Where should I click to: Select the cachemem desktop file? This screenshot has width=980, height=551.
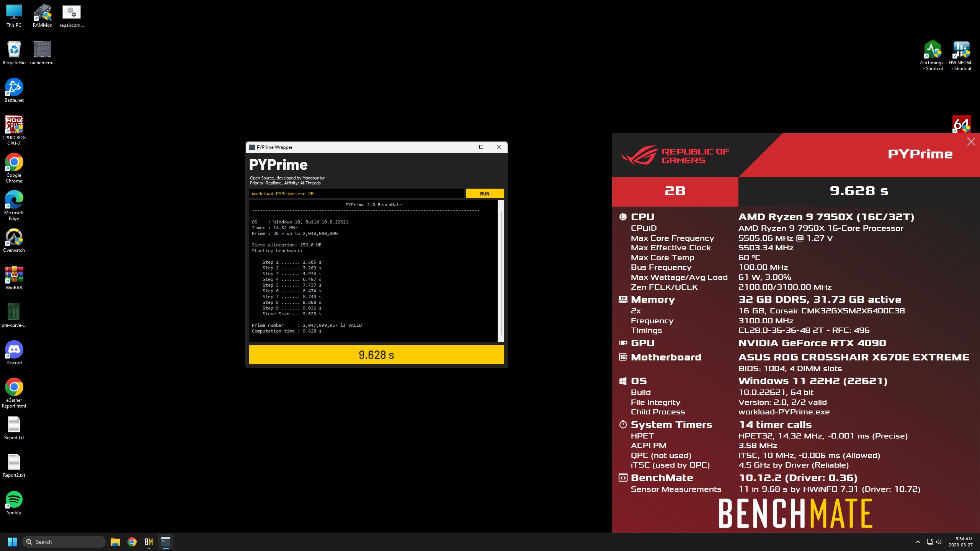coord(42,53)
